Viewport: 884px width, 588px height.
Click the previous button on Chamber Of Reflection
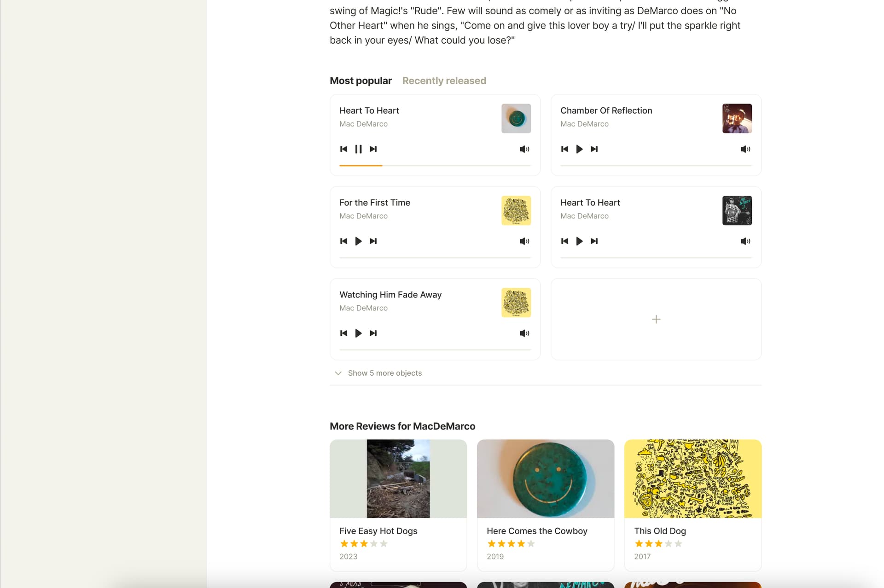(564, 149)
